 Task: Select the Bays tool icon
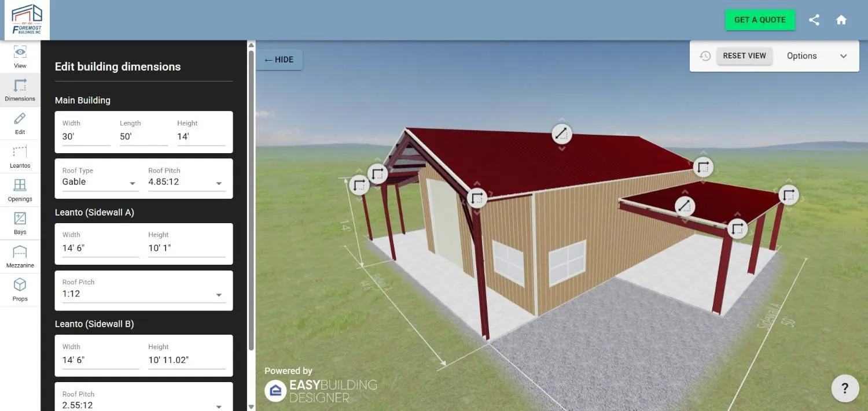20,220
